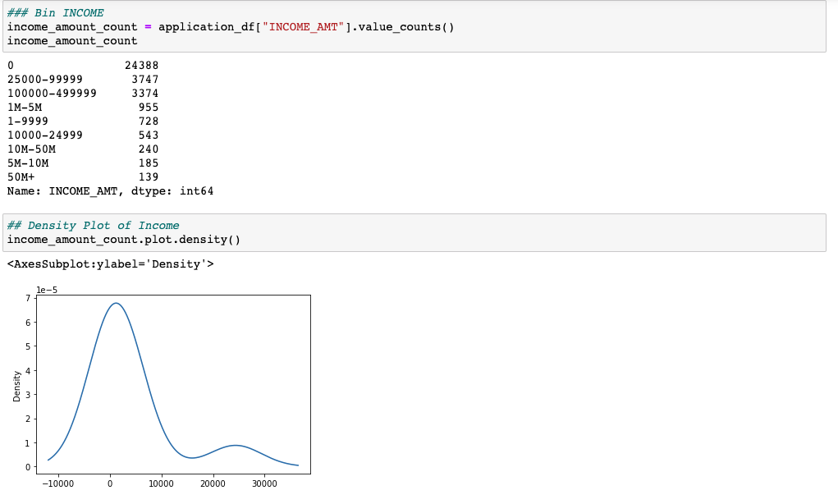The width and height of the screenshot is (838, 504).
Task: Click the x-axis tick label '20000'
Action: pos(213,483)
